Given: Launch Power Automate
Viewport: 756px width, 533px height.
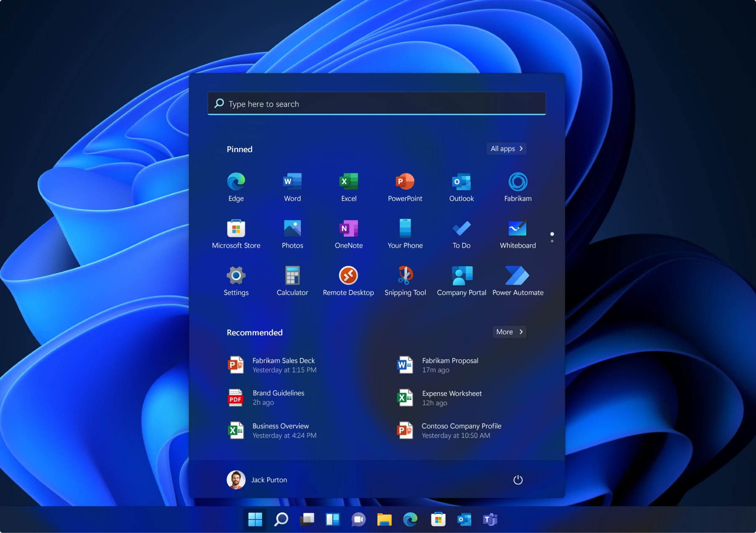Looking at the screenshot, I should 518,281.
